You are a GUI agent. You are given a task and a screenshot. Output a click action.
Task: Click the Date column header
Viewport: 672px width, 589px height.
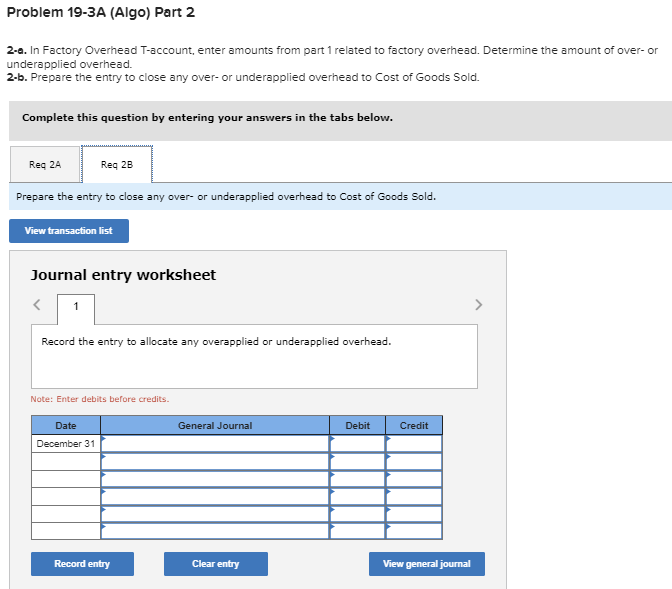tap(66, 426)
